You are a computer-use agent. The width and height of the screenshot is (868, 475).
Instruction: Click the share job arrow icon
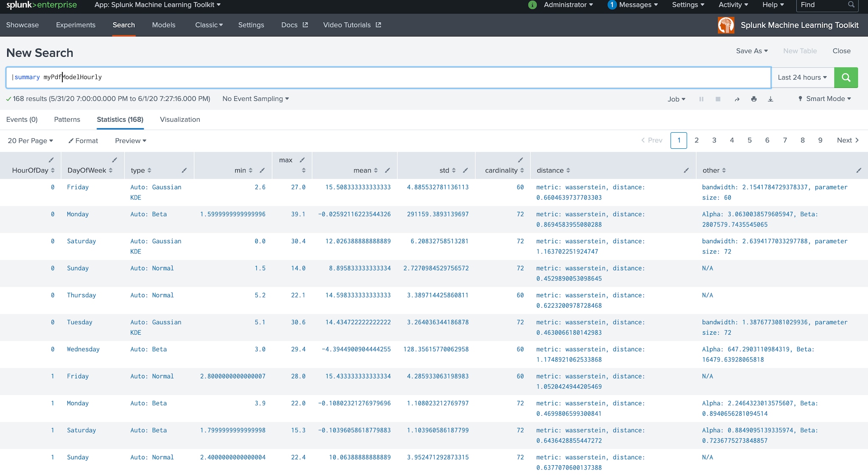coord(737,99)
